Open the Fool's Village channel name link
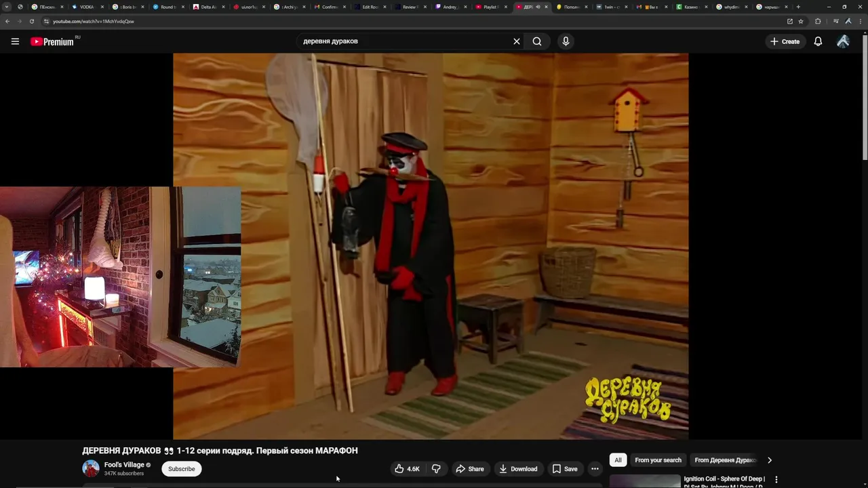Screen dimensions: 868x488 124,465
